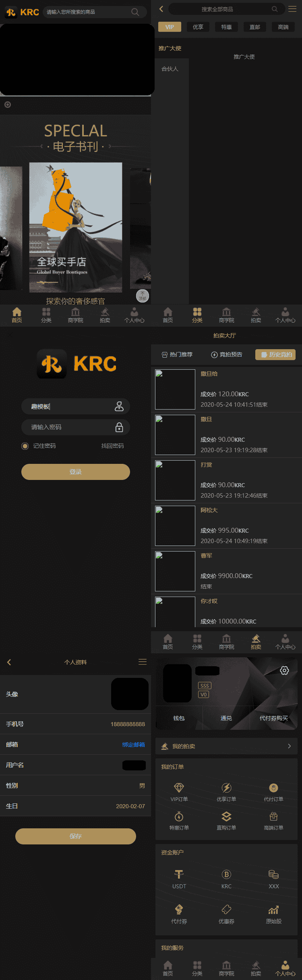Select the 高端 category tab

[x=283, y=27]
